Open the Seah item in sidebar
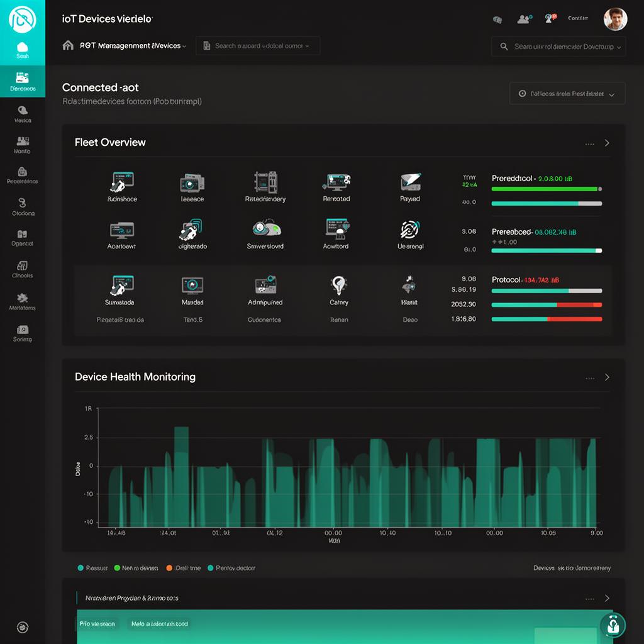 pyautogui.click(x=23, y=50)
